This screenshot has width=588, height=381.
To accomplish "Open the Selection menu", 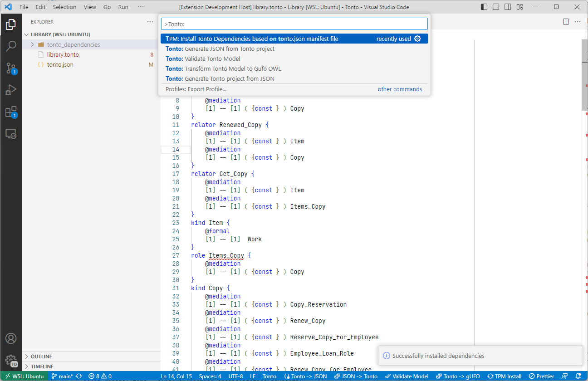I will [x=64, y=7].
